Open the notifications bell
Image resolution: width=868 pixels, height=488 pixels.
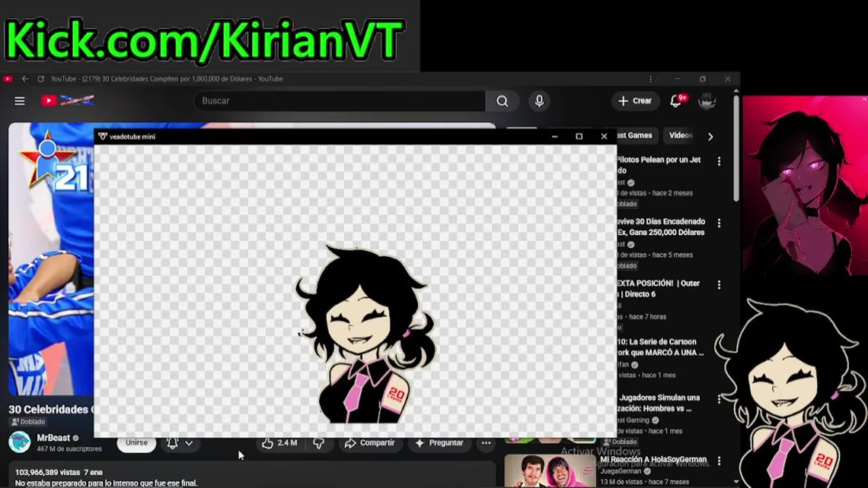676,101
